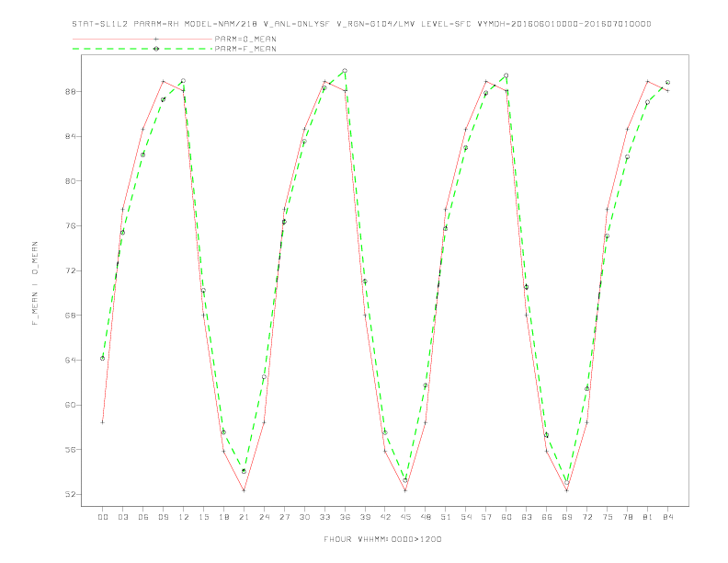The image size is (728, 563).
Task: Click the x-axis tick label 84
Action: [x=668, y=517]
